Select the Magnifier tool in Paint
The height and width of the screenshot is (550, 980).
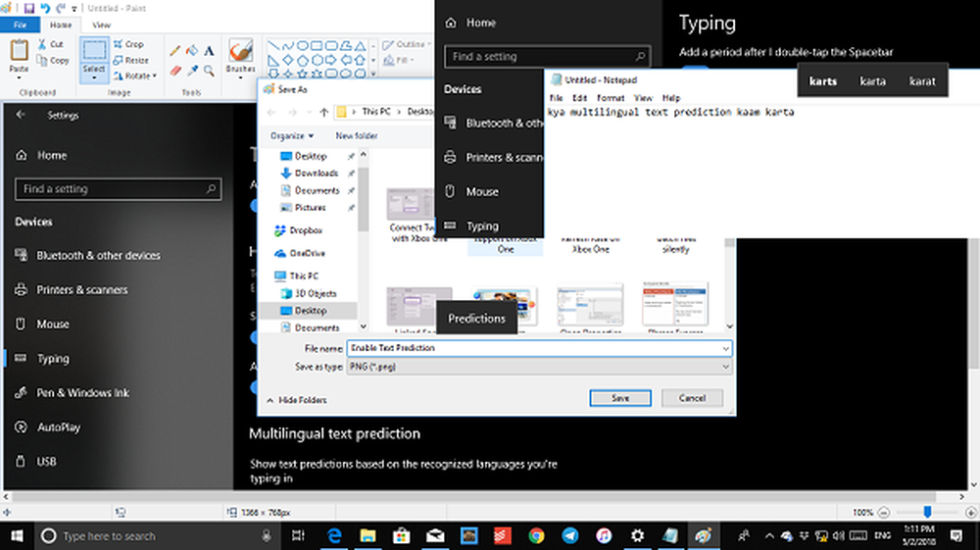[x=209, y=71]
